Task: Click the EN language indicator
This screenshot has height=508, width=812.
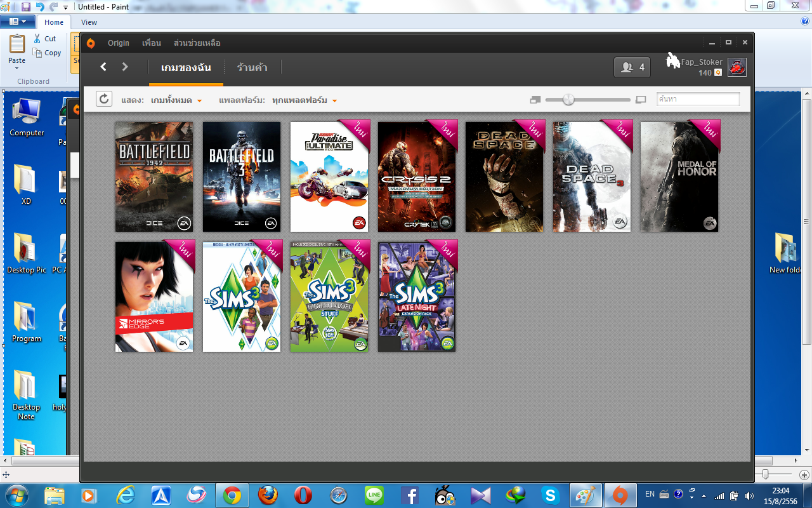Action: click(x=650, y=494)
